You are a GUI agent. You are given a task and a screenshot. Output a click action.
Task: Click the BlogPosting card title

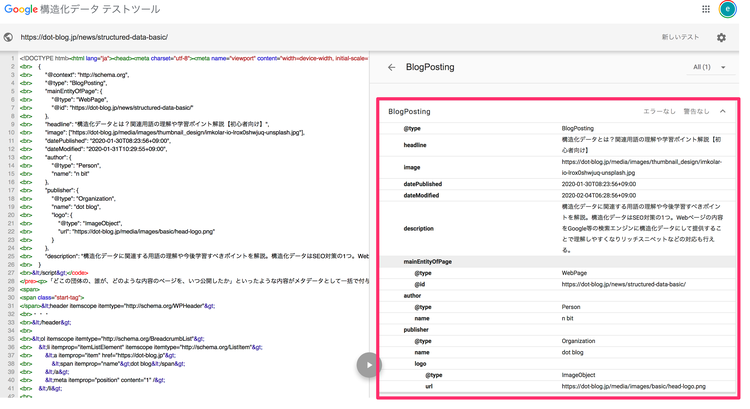(x=409, y=111)
